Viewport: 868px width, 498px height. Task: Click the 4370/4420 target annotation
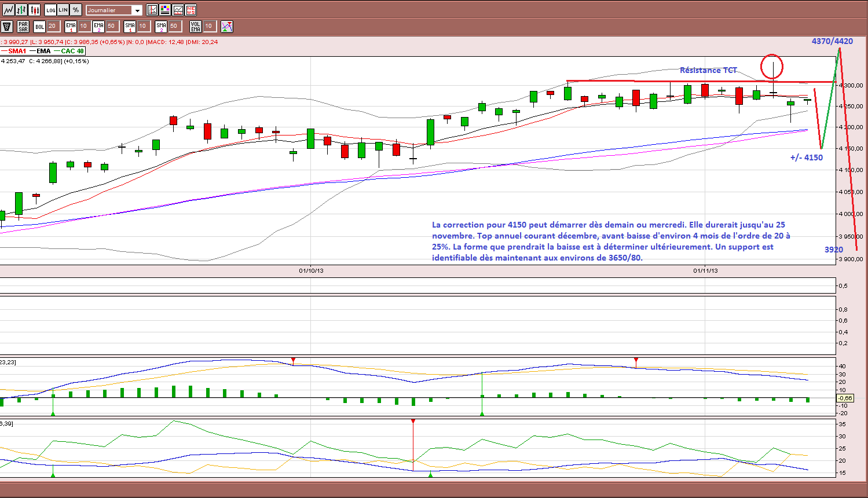tap(832, 41)
